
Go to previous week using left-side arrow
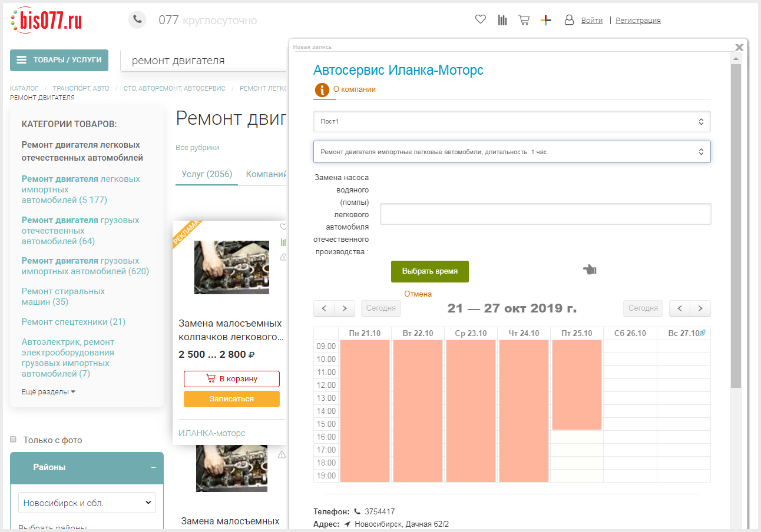point(324,308)
